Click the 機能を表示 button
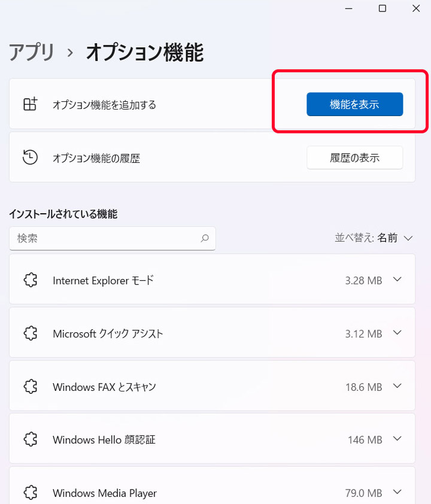Image resolution: width=431 pixels, height=504 pixels. (354, 104)
